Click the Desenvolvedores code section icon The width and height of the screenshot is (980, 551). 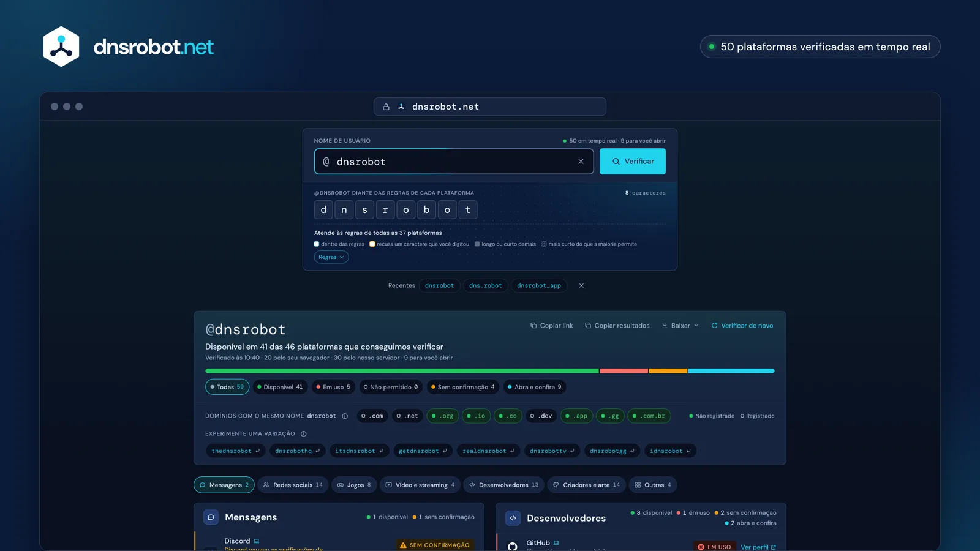pyautogui.click(x=513, y=518)
